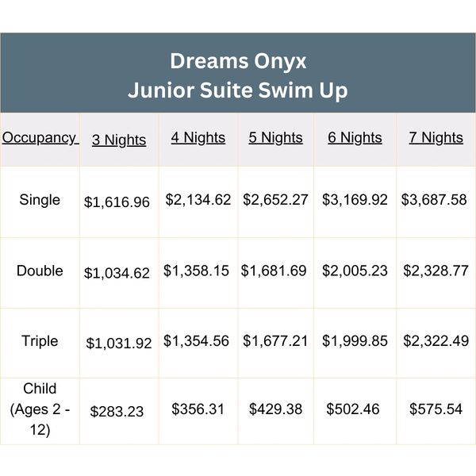The height and width of the screenshot is (476, 476).
Task: Select the 4 Nights column header
Action: (x=198, y=138)
